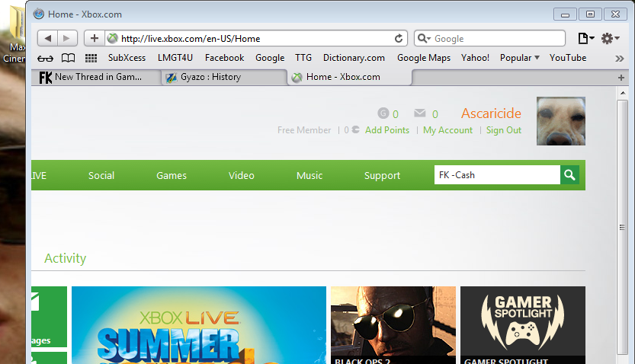
Task: Open the page menu document icon
Action: tap(585, 38)
